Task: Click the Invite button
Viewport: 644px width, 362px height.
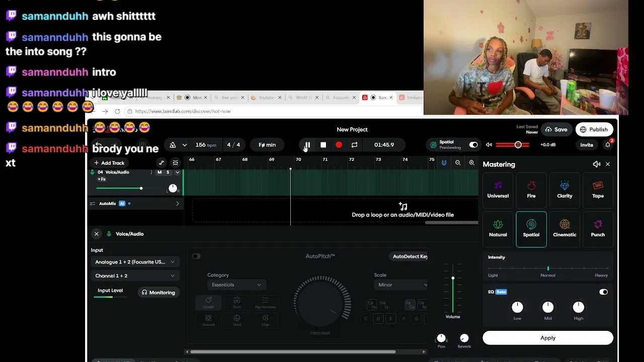Action: pyautogui.click(x=587, y=145)
